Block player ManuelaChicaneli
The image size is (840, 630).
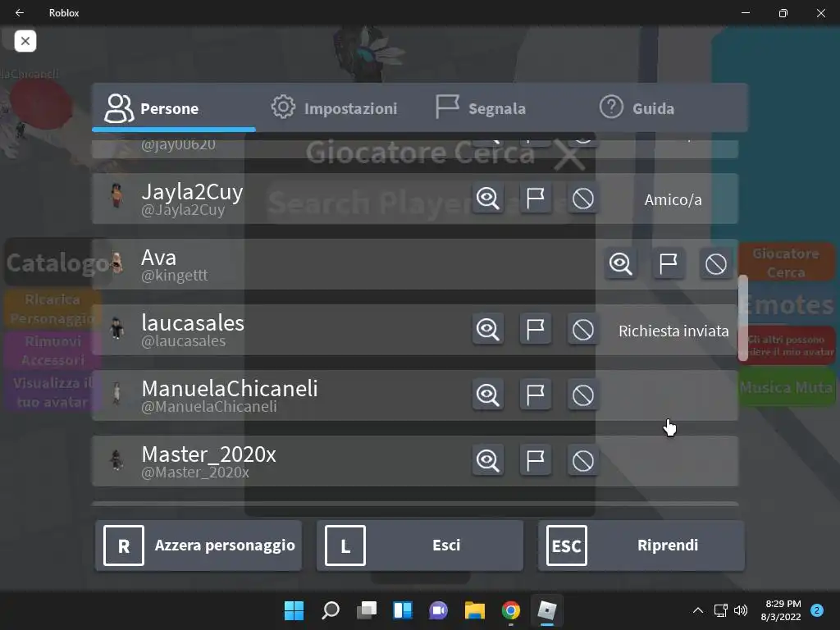(583, 395)
